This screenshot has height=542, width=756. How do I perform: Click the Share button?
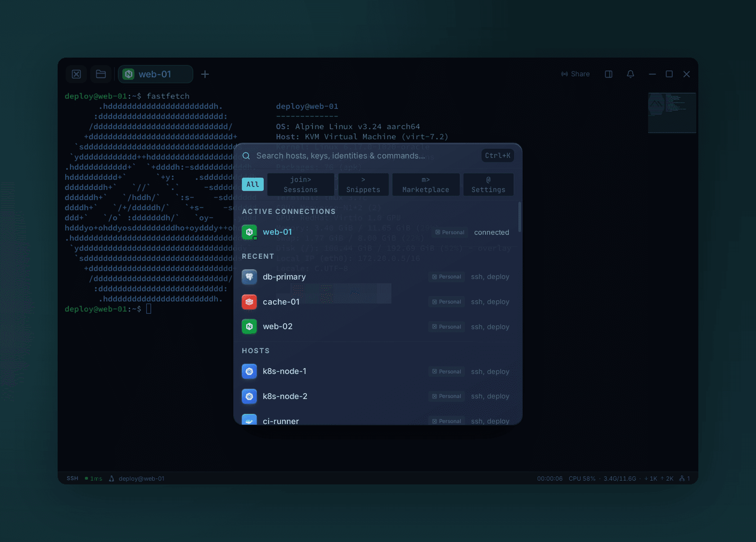pyautogui.click(x=576, y=74)
